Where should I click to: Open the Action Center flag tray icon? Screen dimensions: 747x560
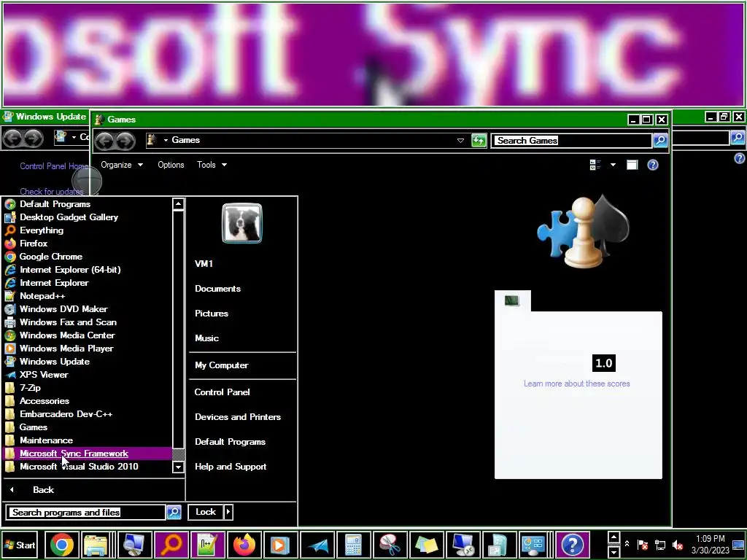click(x=642, y=544)
